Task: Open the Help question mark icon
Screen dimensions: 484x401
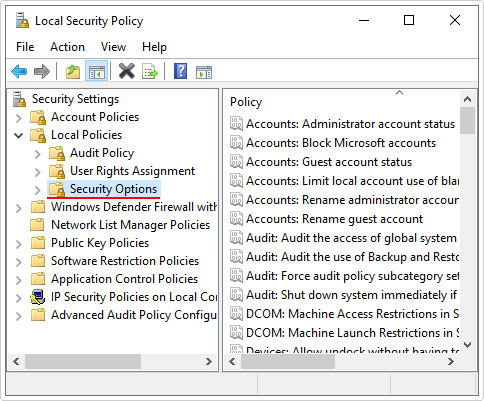Action: coord(180,71)
